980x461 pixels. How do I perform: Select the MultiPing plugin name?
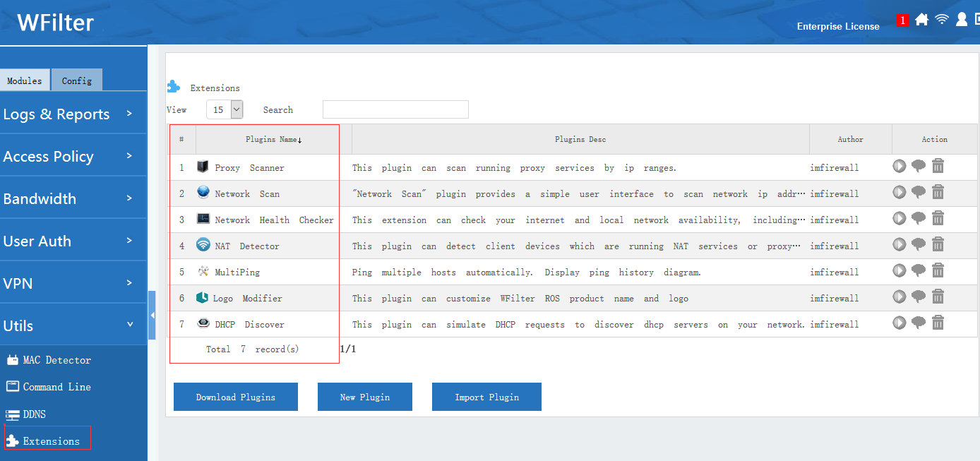coord(238,273)
